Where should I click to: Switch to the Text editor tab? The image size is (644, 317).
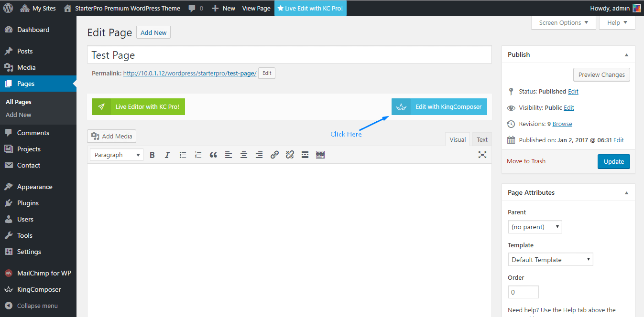[x=482, y=139]
